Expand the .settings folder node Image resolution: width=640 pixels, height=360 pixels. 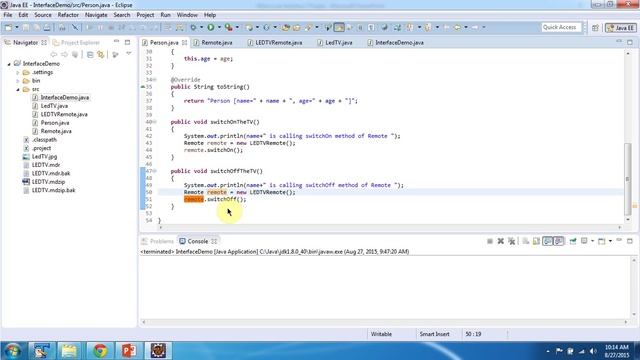[x=18, y=73]
